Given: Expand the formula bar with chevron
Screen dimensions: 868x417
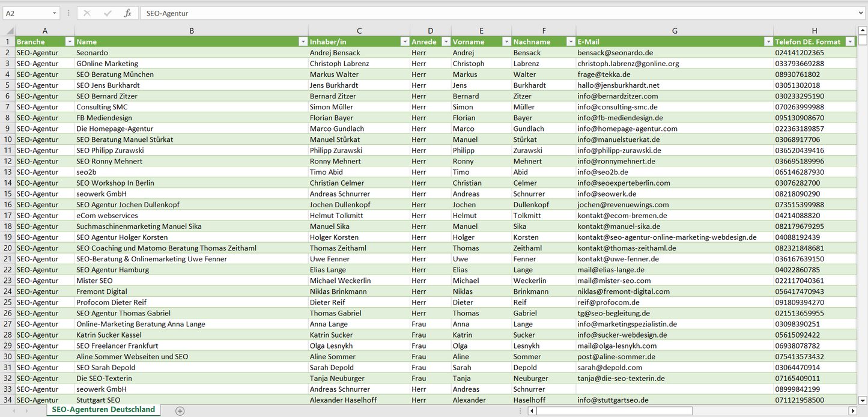Looking at the screenshot, I should 861,13.
